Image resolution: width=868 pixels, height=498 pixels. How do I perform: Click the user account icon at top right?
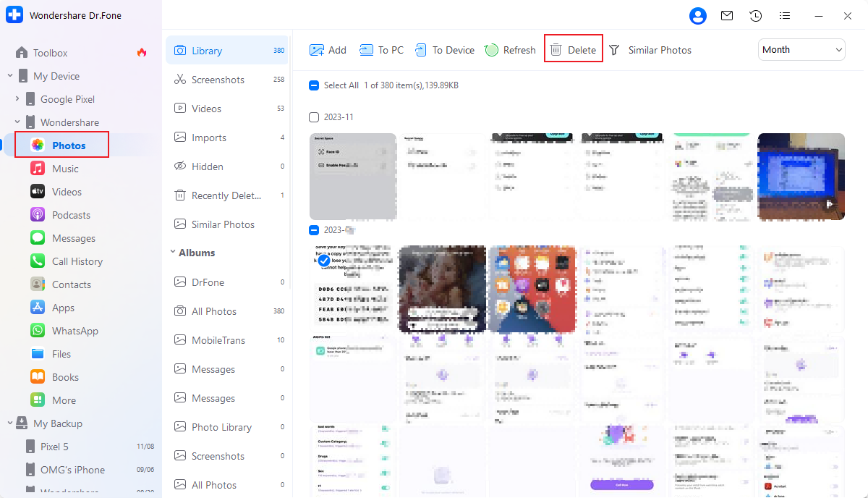[697, 15]
